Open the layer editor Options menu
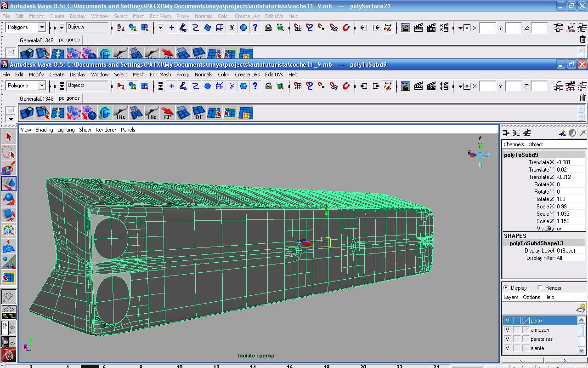The height and width of the screenshot is (368, 588). pos(531,297)
